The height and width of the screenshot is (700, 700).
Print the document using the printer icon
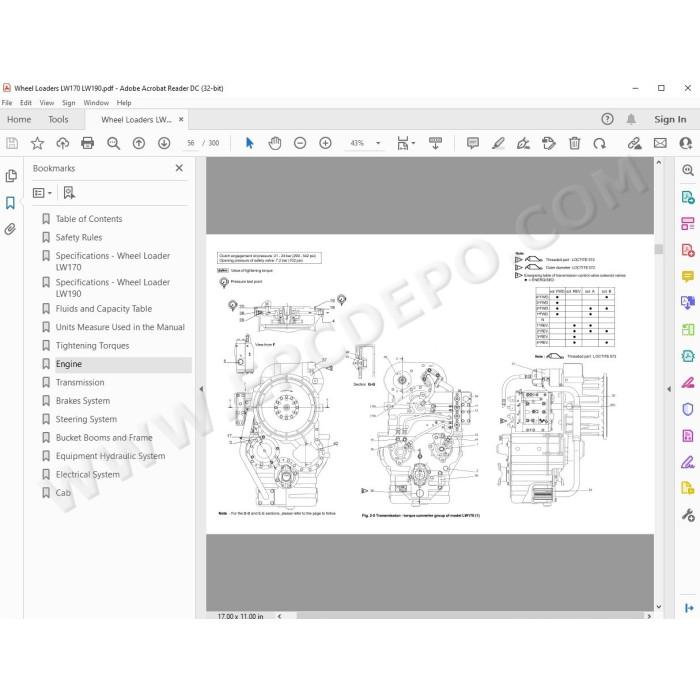(x=88, y=143)
